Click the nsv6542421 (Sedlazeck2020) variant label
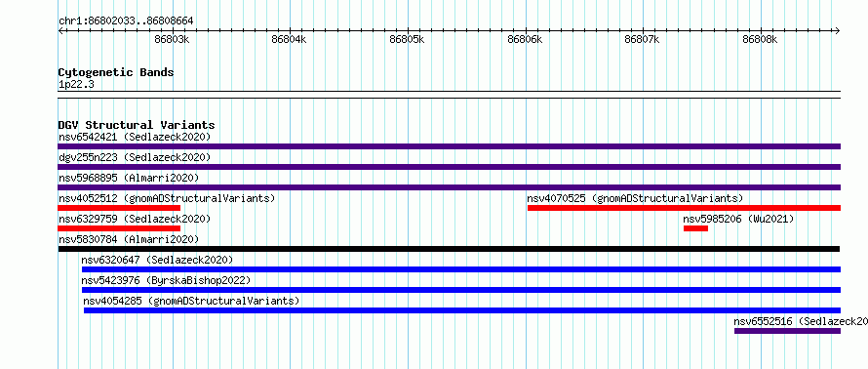Viewport: 868px width, 369px height. [x=135, y=137]
